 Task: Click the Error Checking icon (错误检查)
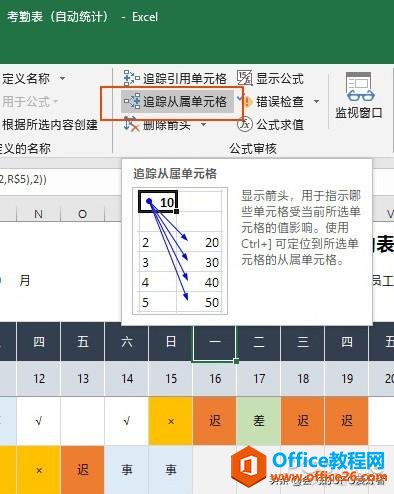[245, 101]
